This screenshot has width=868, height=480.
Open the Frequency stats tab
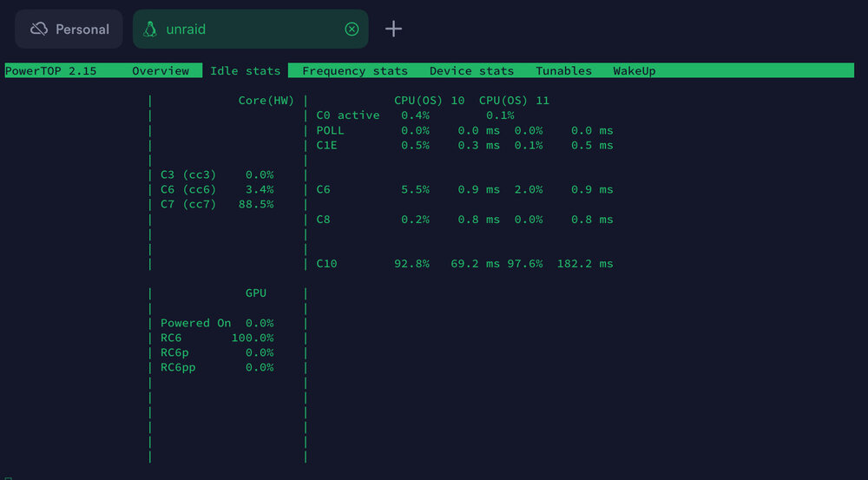[355, 71]
